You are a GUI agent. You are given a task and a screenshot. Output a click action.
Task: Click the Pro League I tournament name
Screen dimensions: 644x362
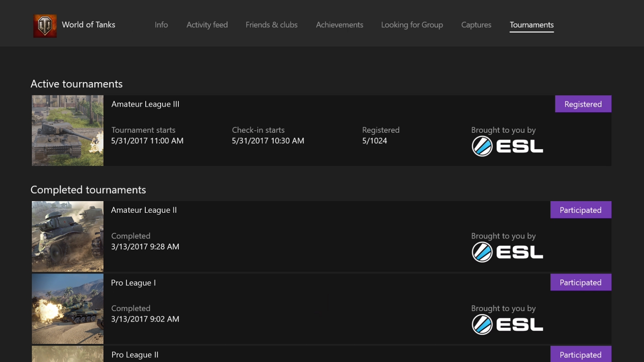tap(133, 282)
